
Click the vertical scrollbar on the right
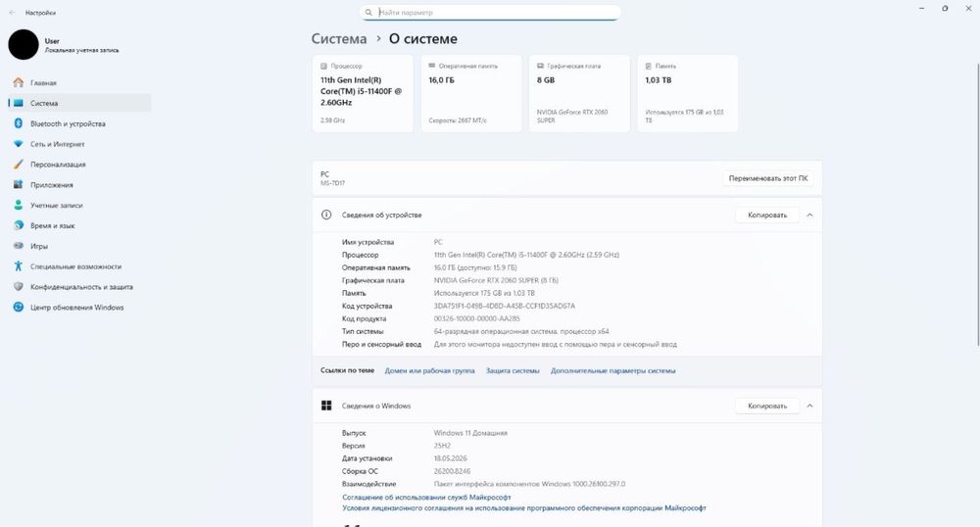(977, 204)
